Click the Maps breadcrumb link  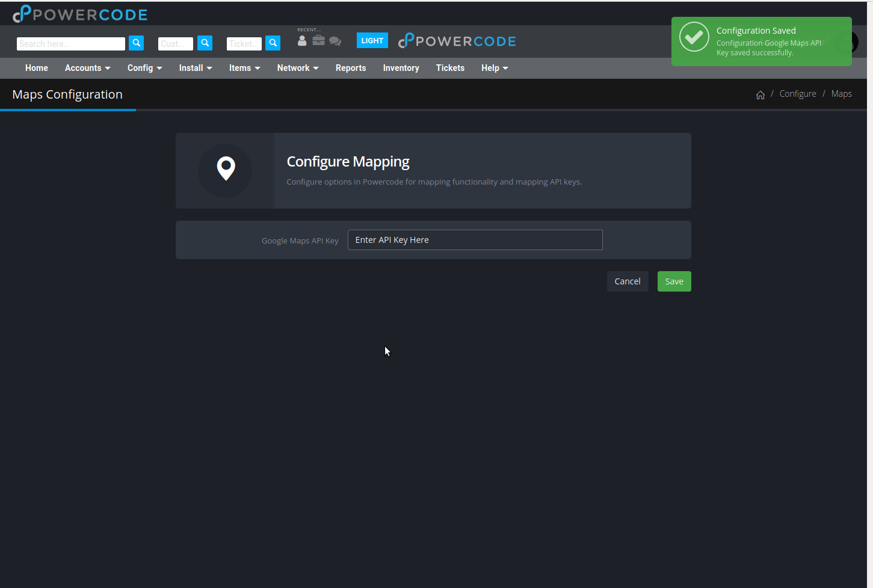click(842, 94)
